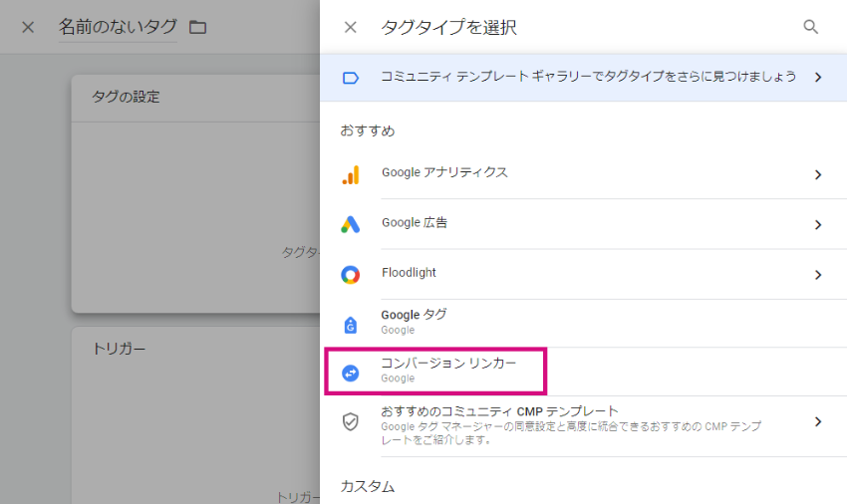Screen dimensions: 847x504
Task: Expand Google 広告 chevron
Action: tap(818, 225)
